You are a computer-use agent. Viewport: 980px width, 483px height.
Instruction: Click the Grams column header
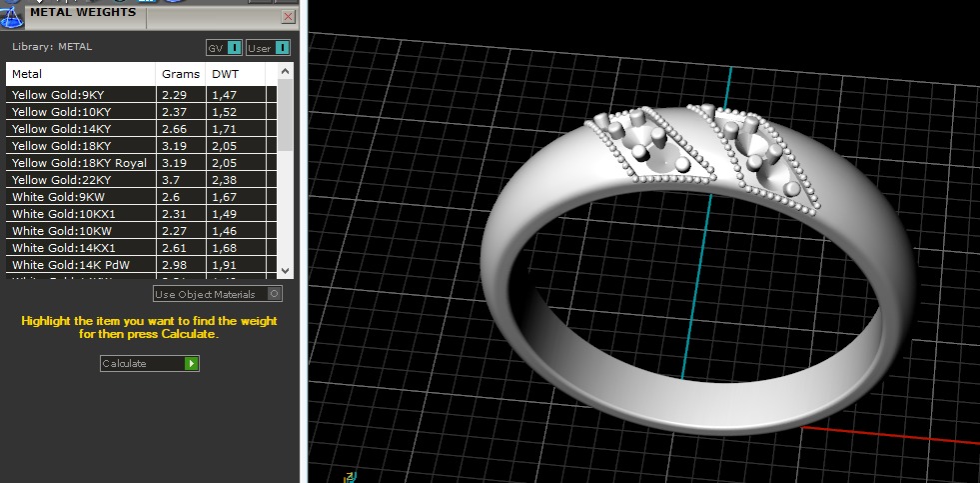(x=181, y=74)
